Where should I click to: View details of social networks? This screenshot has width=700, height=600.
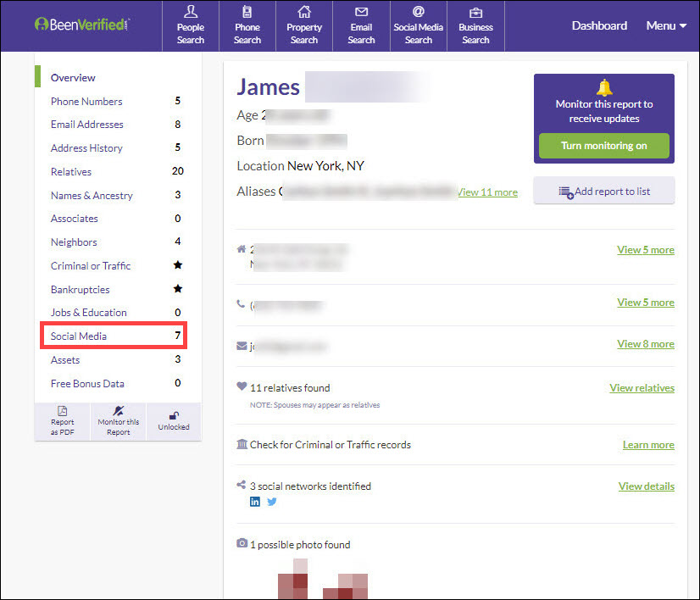[647, 486]
